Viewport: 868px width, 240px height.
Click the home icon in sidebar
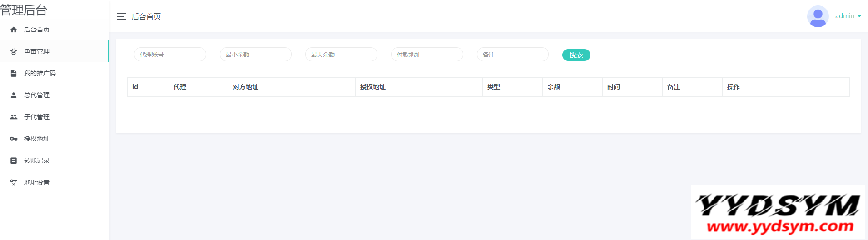14,30
